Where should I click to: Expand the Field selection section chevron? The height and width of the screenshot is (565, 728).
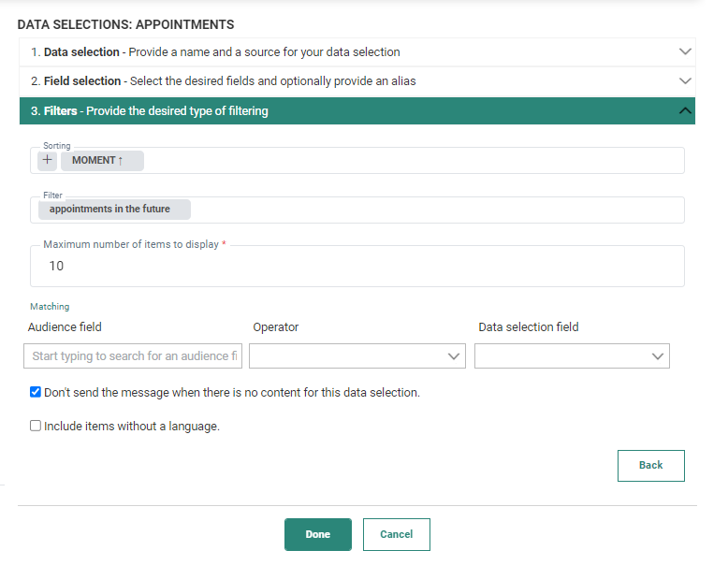tap(685, 81)
